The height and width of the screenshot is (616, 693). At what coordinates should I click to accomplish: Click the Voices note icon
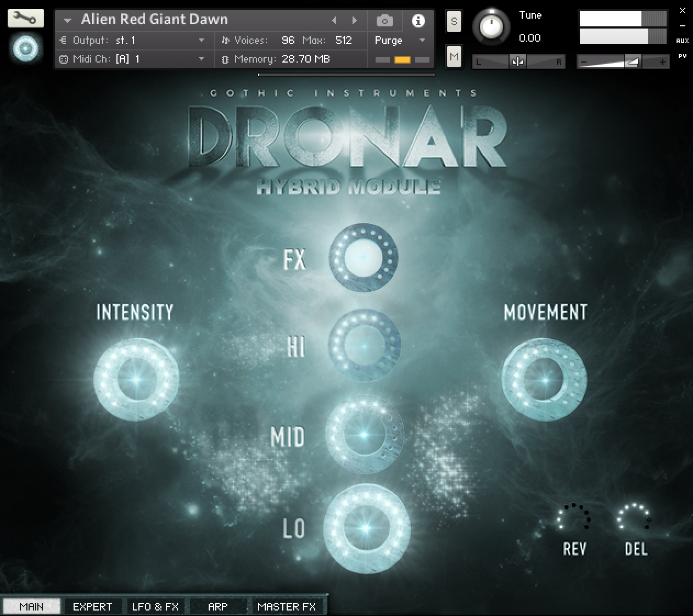click(x=225, y=40)
